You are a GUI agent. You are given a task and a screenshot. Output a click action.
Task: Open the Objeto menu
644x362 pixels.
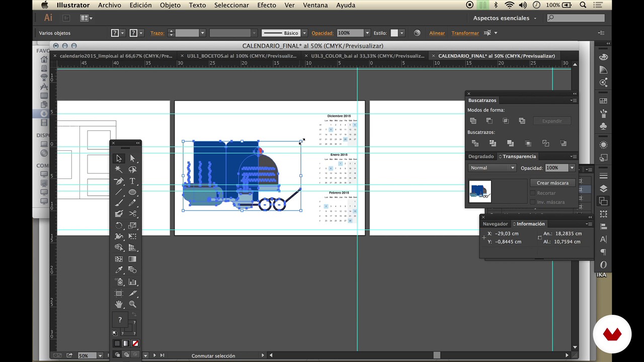coord(170,5)
